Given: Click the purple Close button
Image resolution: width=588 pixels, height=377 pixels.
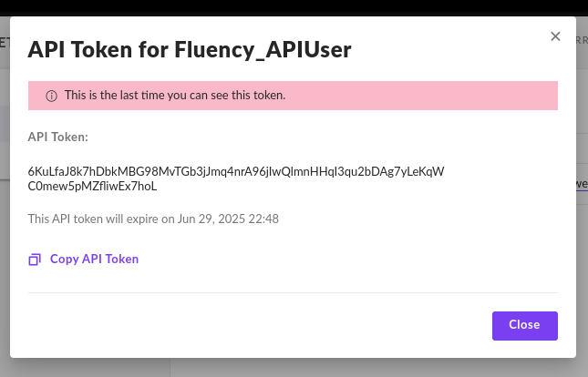Looking at the screenshot, I should [x=524, y=326].
